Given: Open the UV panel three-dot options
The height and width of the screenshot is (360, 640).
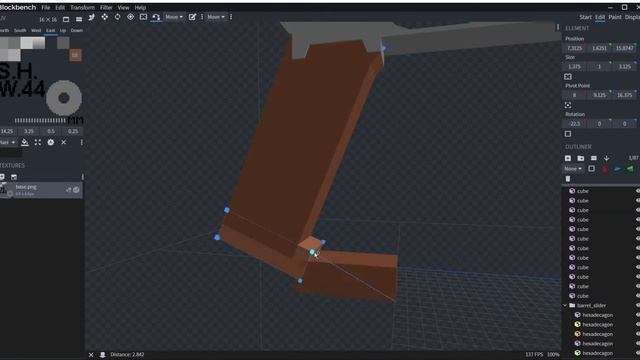Looking at the screenshot, I should pos(82,142).
